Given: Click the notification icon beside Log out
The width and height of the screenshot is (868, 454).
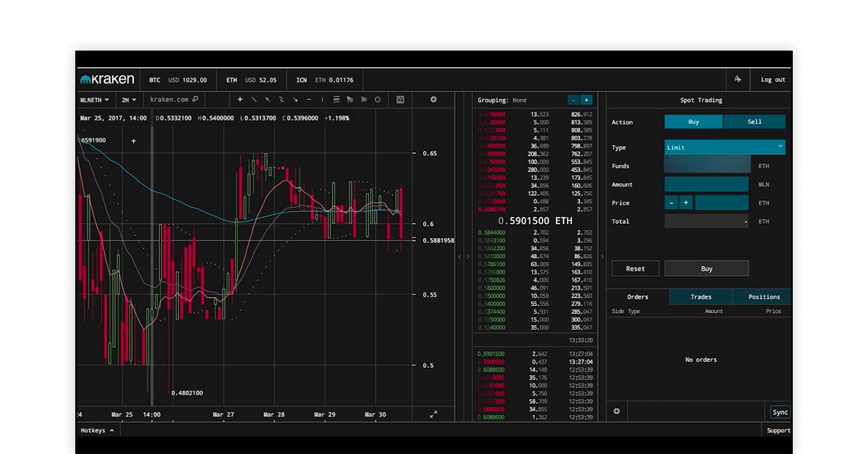Looking at the screenshot, I should click(x=738, y=80).
